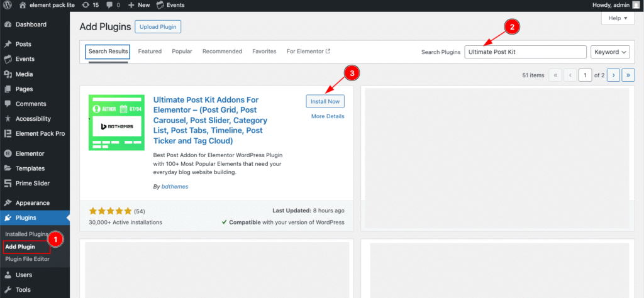Click the Upload Plugin button
Image resolution: width=644 pixels, height=298 pixels.
pyautogui.click(x=158, y=27)
